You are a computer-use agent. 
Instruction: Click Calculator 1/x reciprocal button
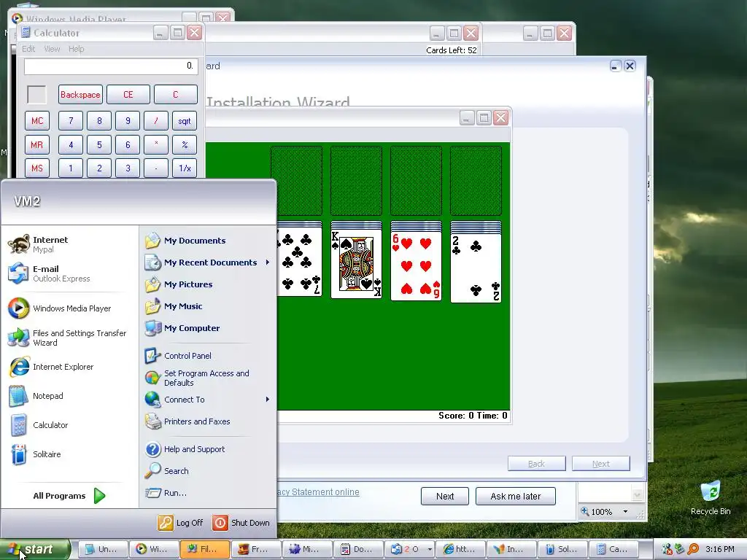pyautogui.click(x=185, y=168)
